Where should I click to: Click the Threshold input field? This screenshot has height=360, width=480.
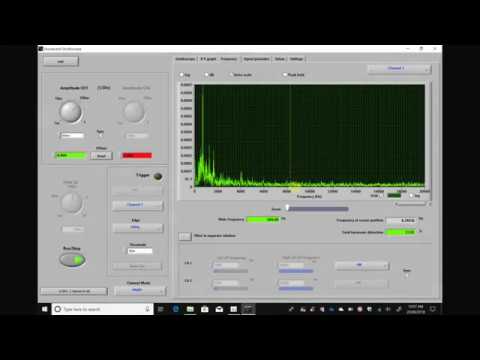tap(140, 251)
